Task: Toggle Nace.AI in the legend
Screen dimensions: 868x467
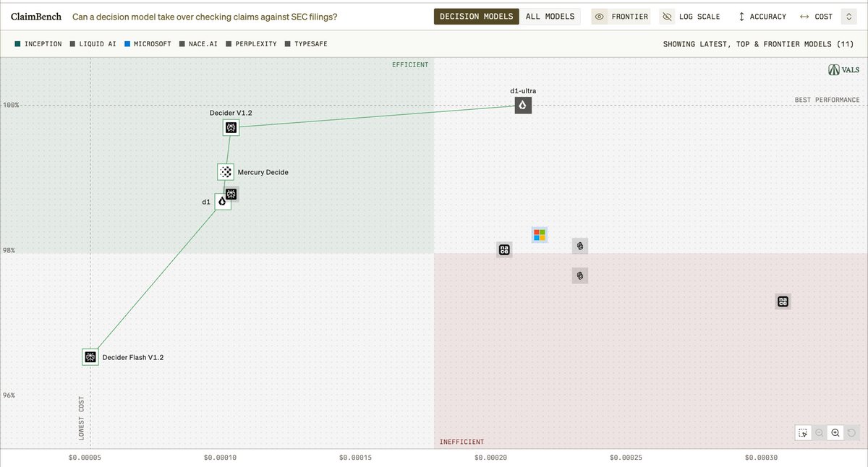Action: (199, 44)
